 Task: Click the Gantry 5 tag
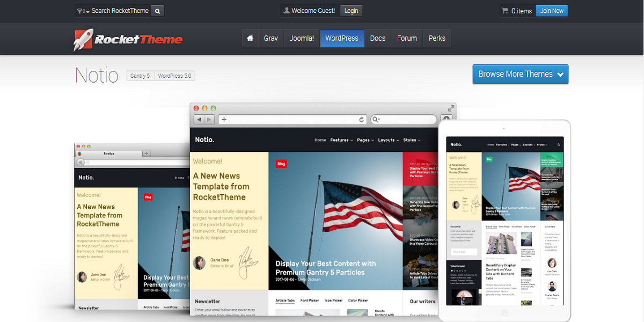pos(140,76)
